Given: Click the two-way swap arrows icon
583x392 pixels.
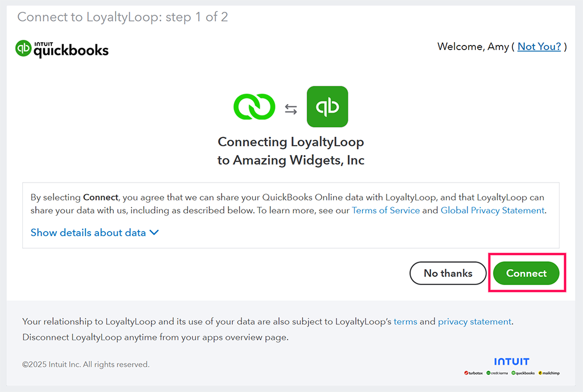Looking at the screenshot, I should coord(291,109).
